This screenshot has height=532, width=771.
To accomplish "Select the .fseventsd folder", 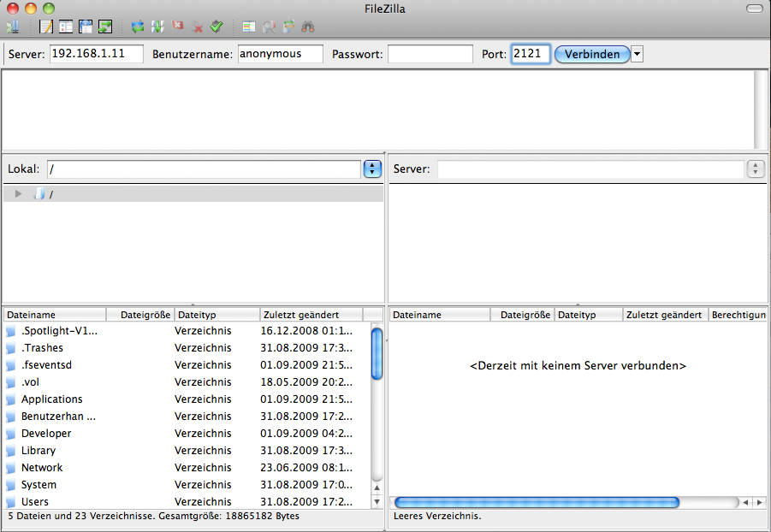I will [187, 365].
